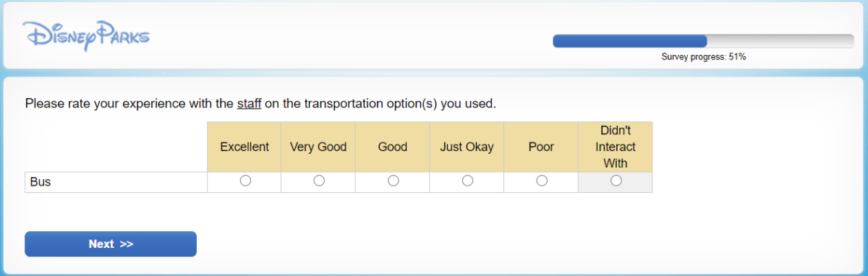Select Didn't Interact With for Bus

[616, 181]
